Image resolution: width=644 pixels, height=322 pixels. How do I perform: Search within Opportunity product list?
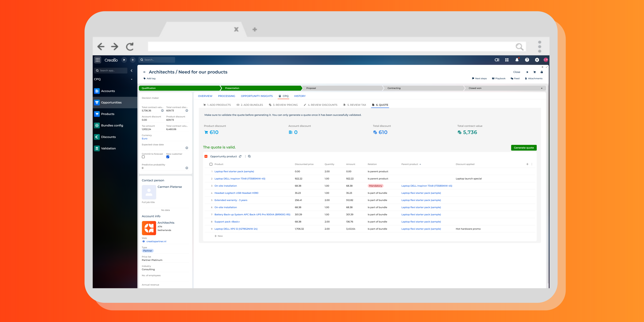tap(249, 156)
